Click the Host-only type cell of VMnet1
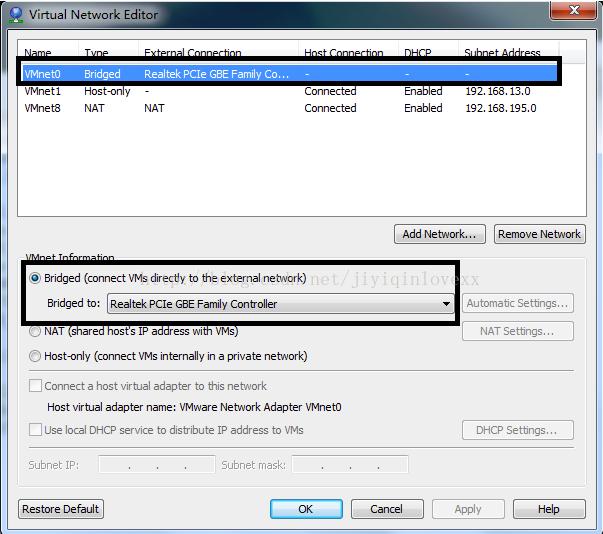The height and width of the screenshot is (534, 603). 107,91
